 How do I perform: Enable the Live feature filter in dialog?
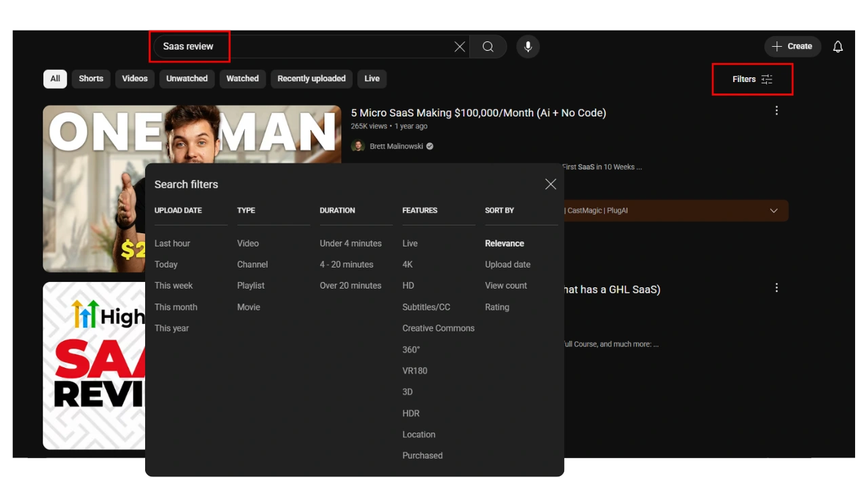[x=410, y=243]
